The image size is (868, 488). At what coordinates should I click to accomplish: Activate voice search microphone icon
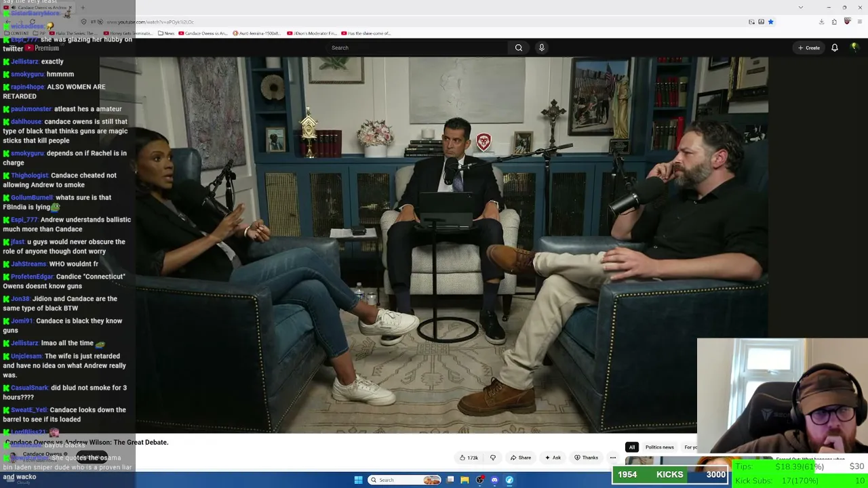click(541, 47)
